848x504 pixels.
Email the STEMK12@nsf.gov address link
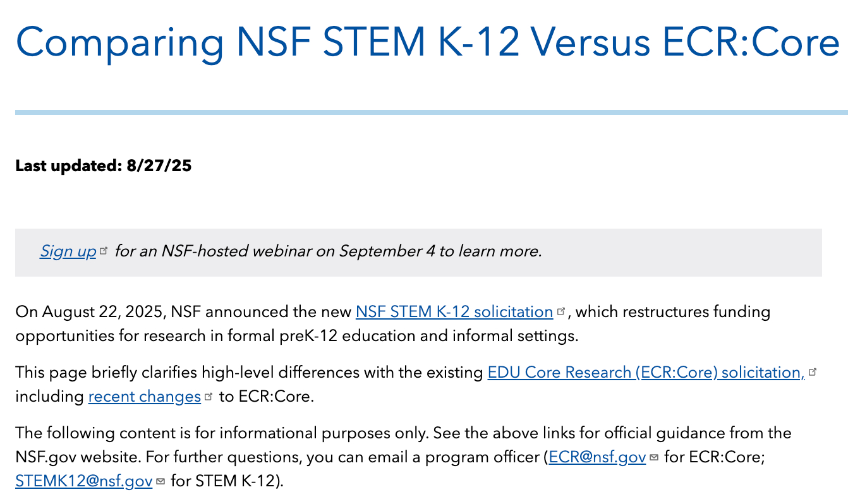pos(83,481)
